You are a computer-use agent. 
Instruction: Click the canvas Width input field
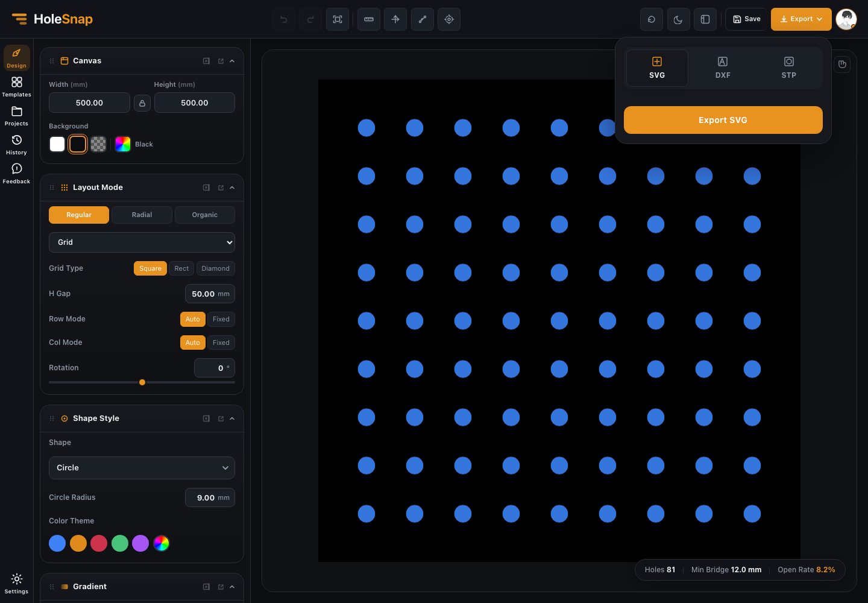point(89,103)
